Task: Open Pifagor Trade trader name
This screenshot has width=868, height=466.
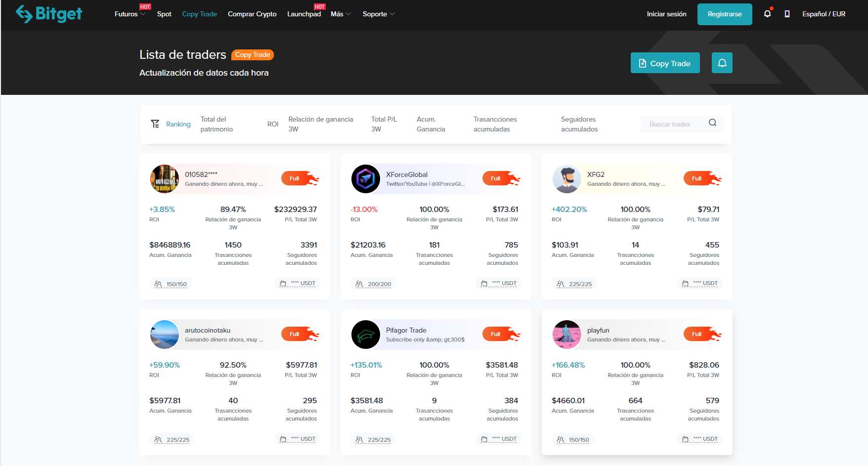Action: pyautogui.click(x=406, y=330)
